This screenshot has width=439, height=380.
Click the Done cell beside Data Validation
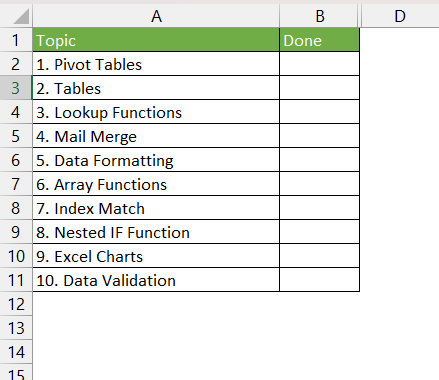click(319, 280)
